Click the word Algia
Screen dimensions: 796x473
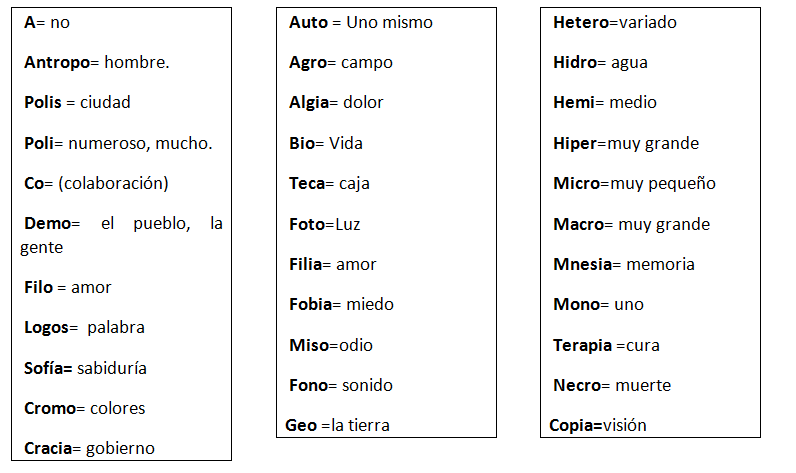(309, 103)
